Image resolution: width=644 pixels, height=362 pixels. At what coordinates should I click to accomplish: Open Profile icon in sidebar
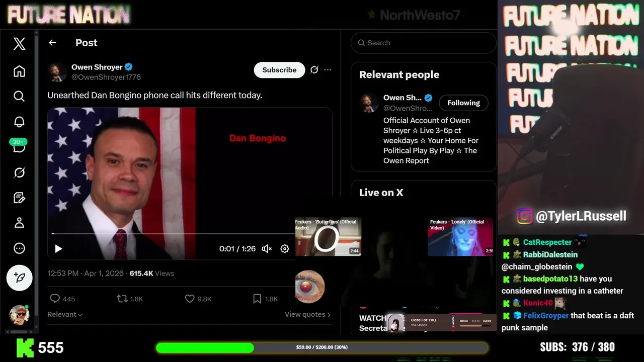tap(19, 223)
